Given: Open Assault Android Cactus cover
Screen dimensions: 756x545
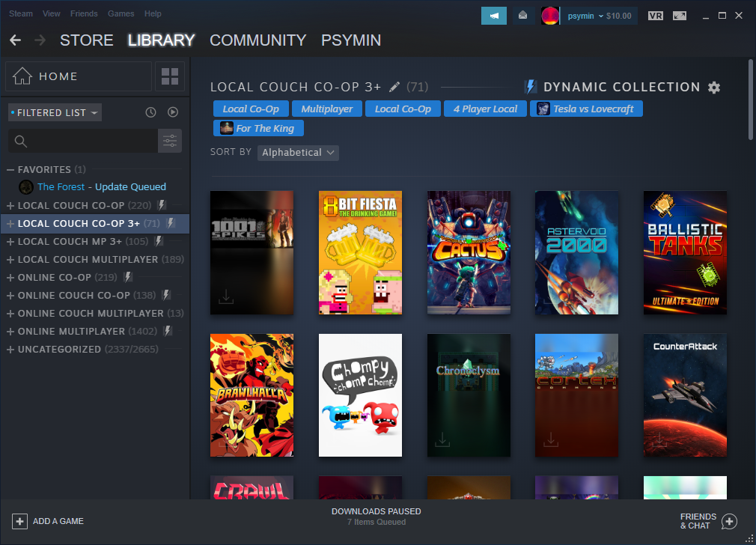Looking at the screenshot, I should coord(469,253).
